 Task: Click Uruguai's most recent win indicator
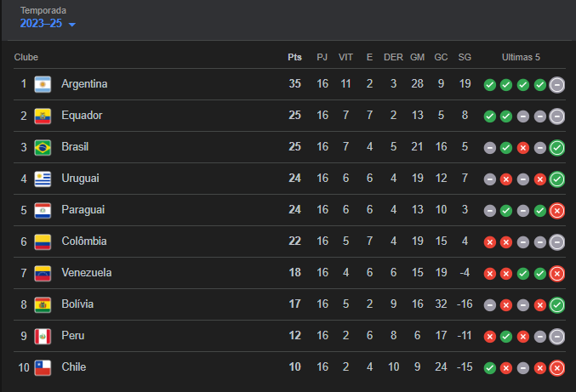click(557, 179)
